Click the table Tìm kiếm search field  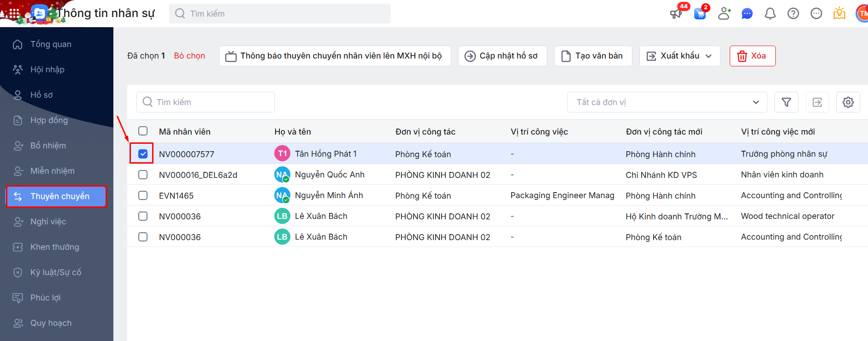tap(206, 102)
